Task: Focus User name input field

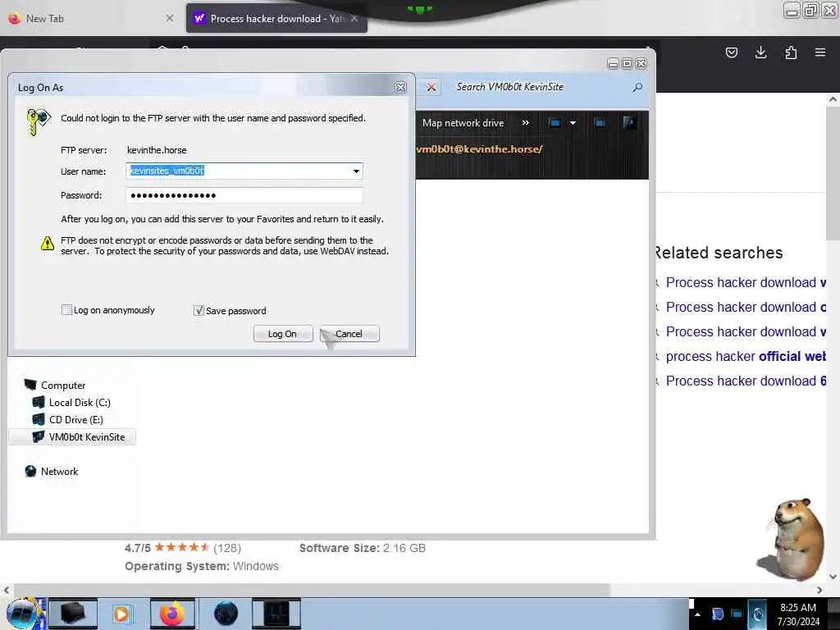Action: point(244,171)
